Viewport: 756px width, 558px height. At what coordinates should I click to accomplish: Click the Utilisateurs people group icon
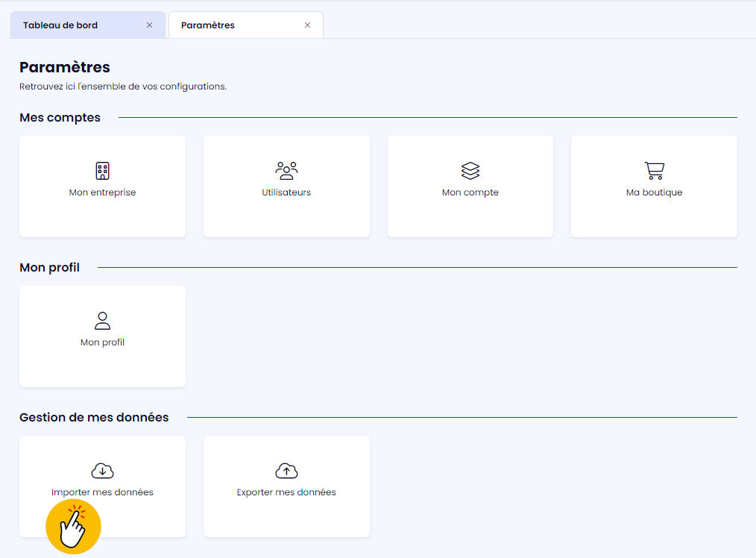pyautogui.click(x=286, y=171)
